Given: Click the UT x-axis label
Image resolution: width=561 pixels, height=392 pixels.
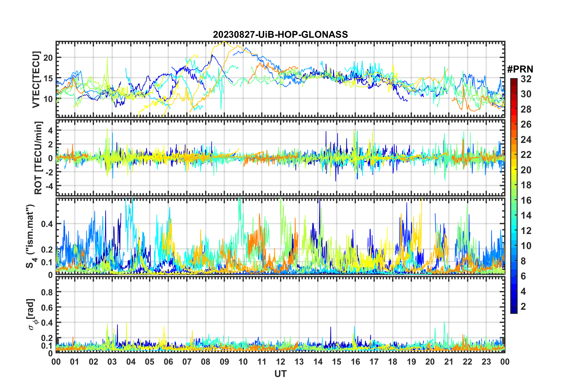Looking at the screenshot, I should 280,374.
